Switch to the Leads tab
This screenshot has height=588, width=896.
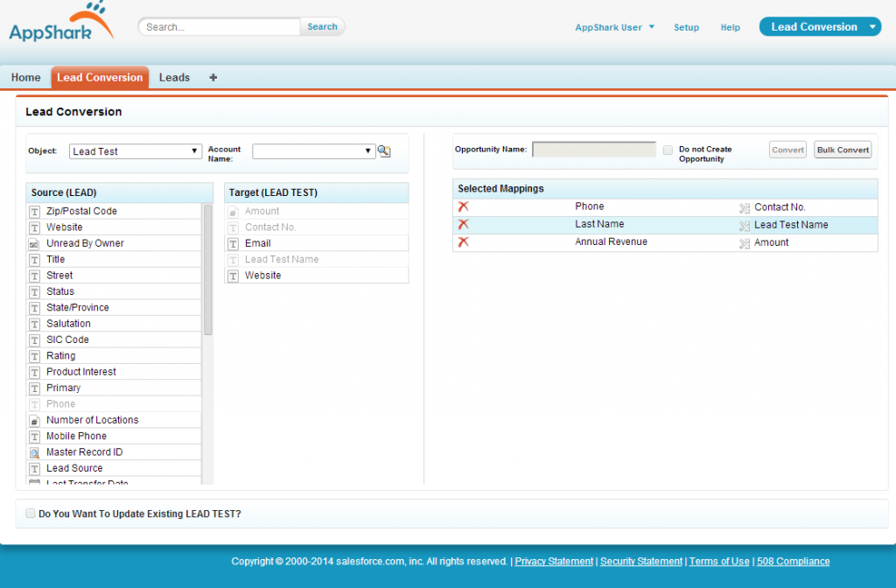tap(174, 78)
